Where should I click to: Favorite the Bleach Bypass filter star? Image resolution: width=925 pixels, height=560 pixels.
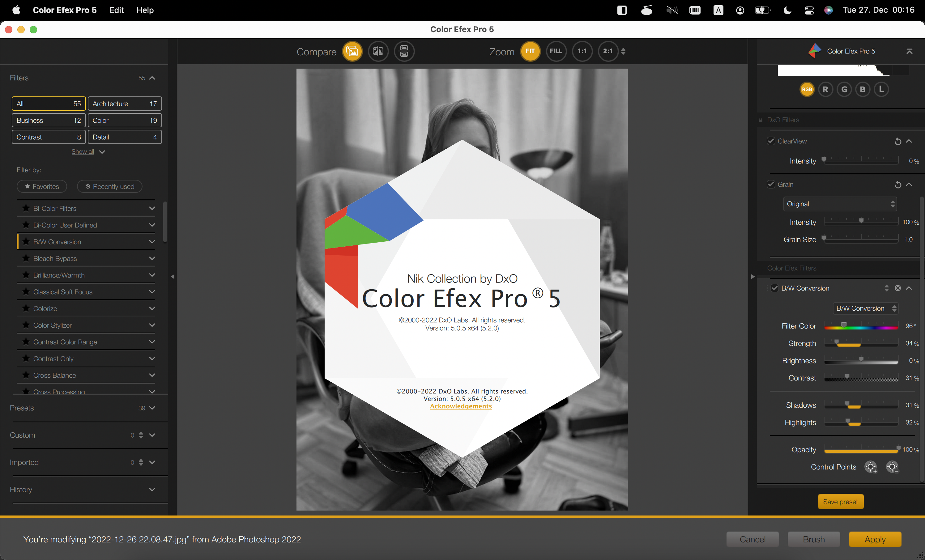click(26, 258)
